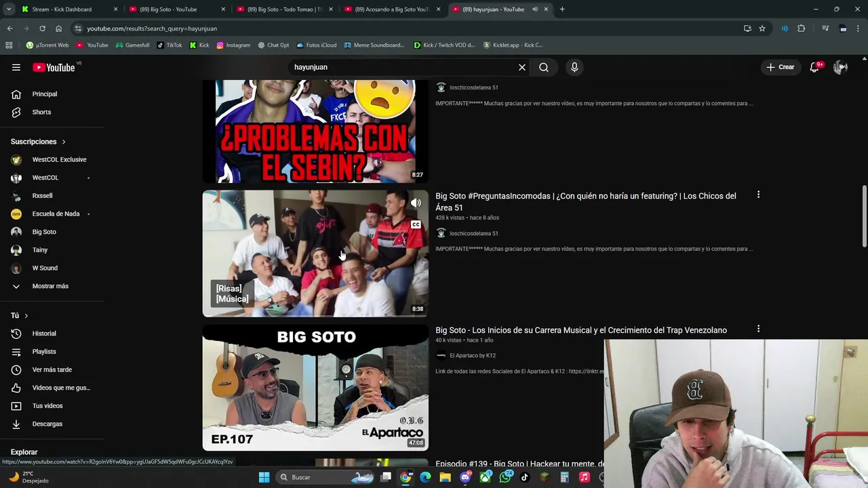Open Historial in the sidebar

click(x=44, y=333)
